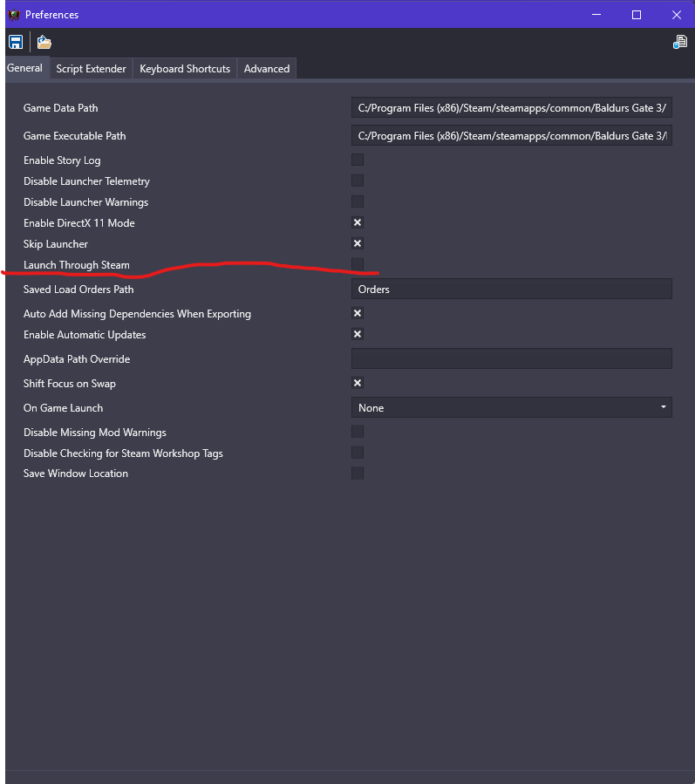Click the save preferences icon
This screenshot has height=784, width=695.
tap(15, 41)
